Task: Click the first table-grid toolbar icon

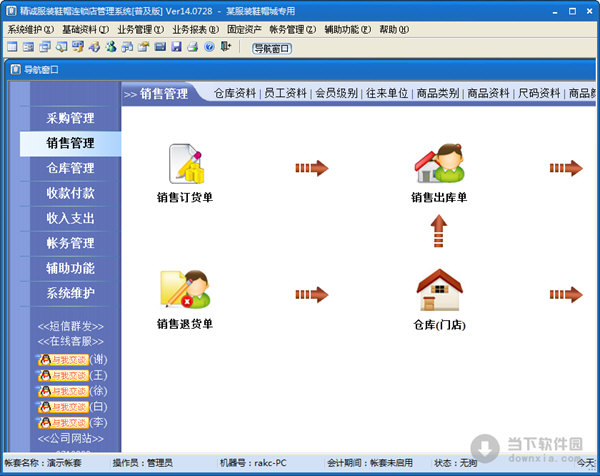Action: coord(12,47)
